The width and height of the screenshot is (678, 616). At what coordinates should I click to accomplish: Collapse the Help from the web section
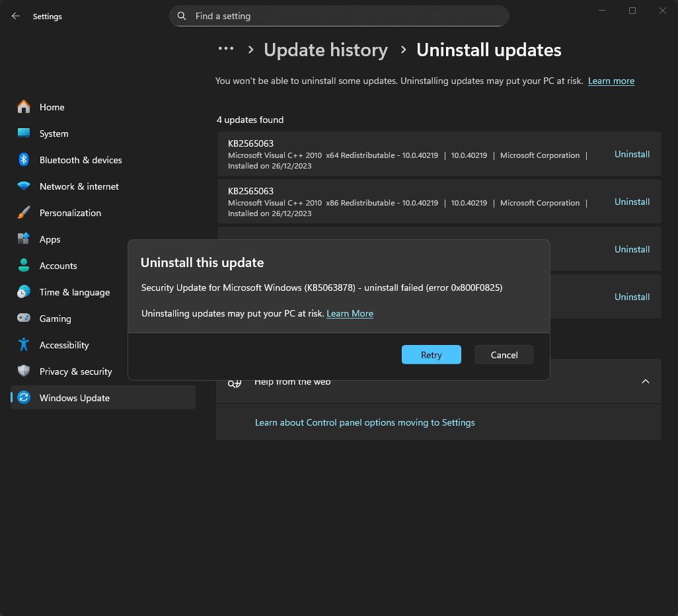click(x=645, y=381)
